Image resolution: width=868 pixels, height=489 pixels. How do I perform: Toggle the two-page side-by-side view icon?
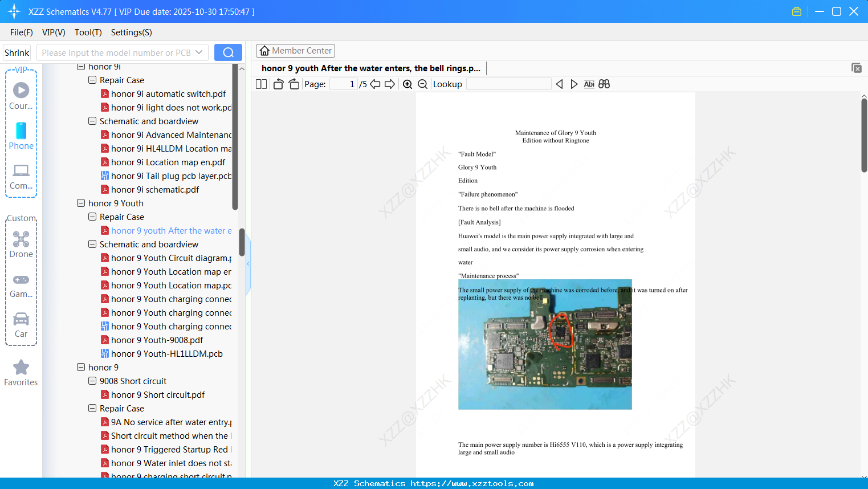(x=262, y=84)
